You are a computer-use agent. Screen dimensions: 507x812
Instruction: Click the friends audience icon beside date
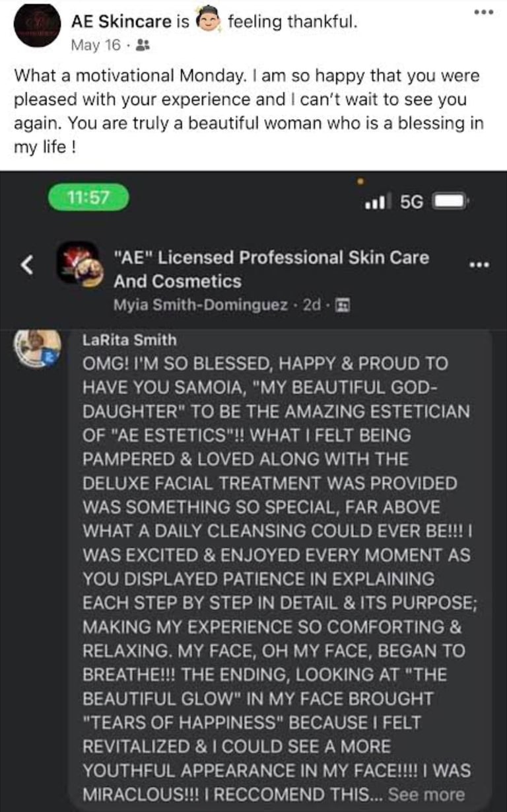click(141, 45)
